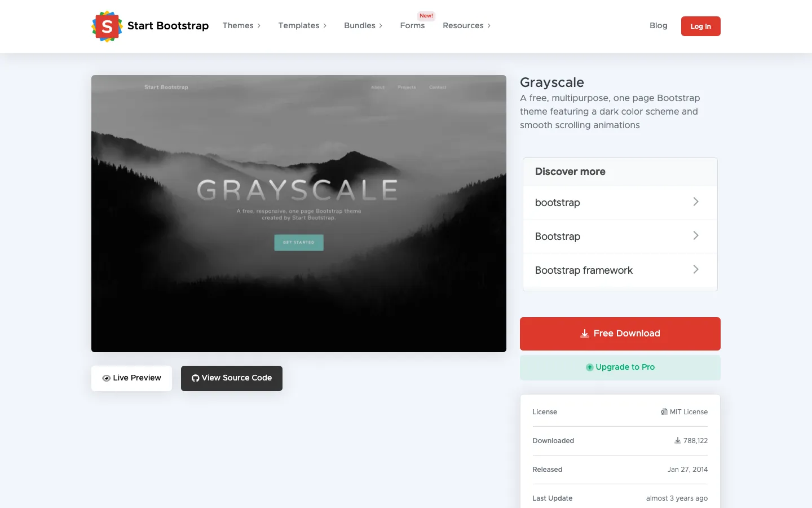Open the Grayscale theme preview image
Viewport: 812px width, 508px height.
coord(299,213)
